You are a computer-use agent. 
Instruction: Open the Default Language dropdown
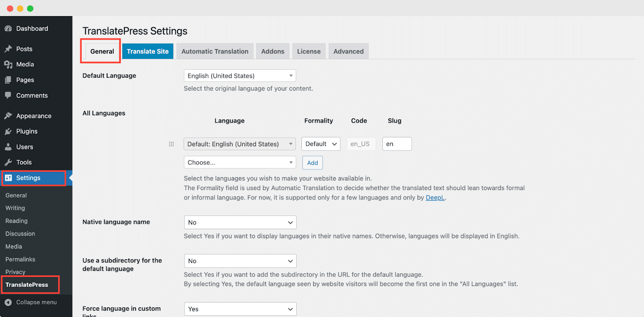click(x=240, y=76)
